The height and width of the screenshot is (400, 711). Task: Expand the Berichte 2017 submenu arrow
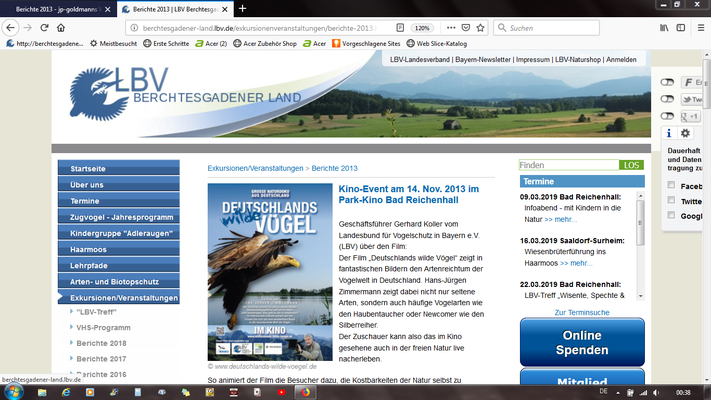[71, 358]
